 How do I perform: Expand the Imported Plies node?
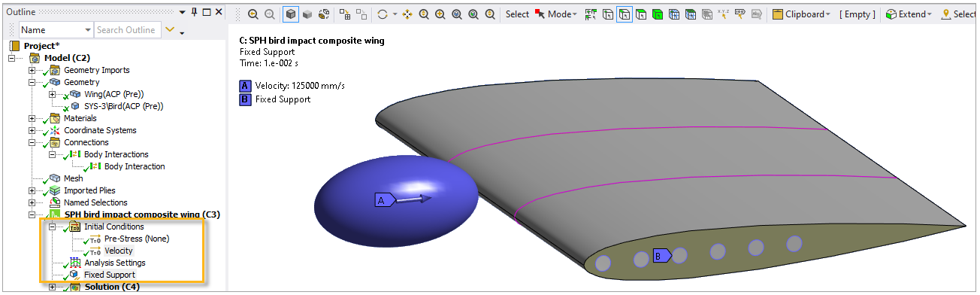point(32,190)
